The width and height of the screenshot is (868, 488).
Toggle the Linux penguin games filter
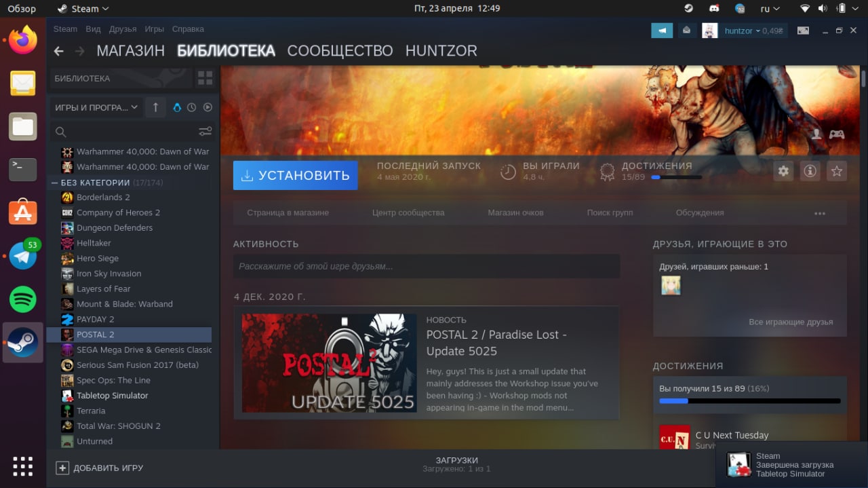coord(178,107)
